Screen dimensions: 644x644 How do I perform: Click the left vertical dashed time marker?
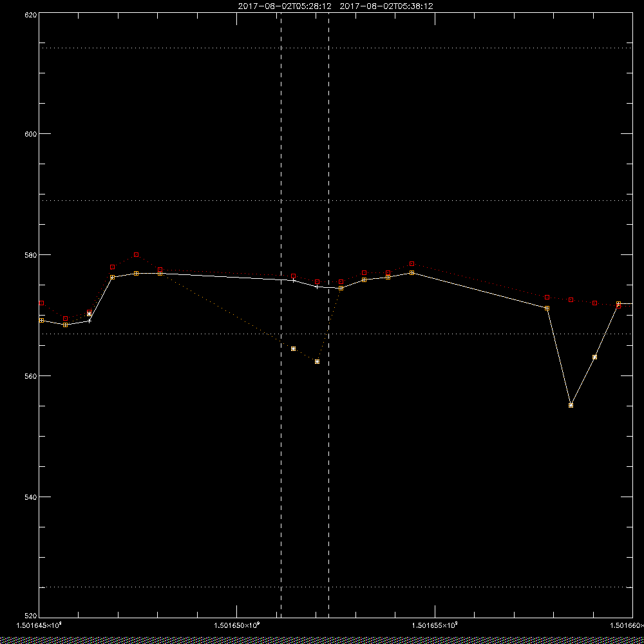click(281, 315)
